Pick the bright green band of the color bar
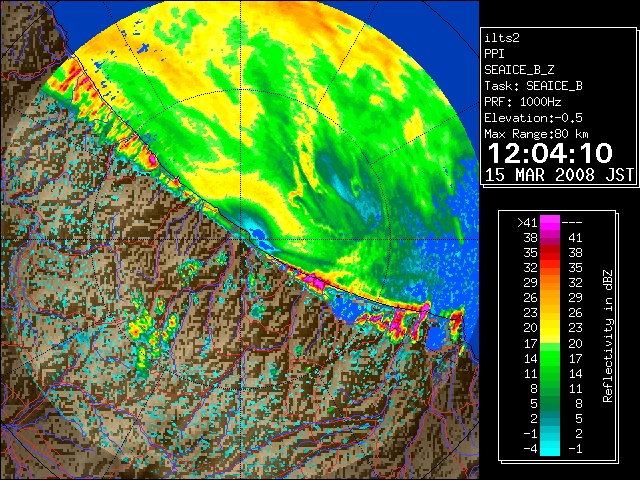Screen dimensions: 640x480 550,358
